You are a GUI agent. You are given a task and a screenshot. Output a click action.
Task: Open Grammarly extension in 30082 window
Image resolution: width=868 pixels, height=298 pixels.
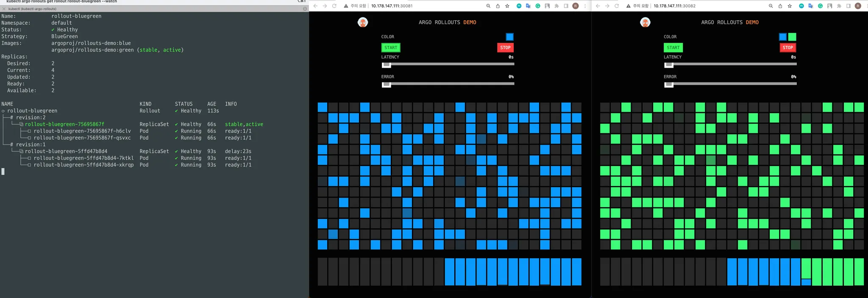820,6
